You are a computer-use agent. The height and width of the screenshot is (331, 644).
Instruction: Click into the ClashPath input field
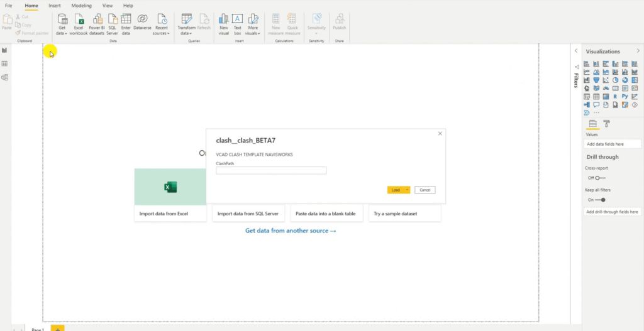[271, 170]
